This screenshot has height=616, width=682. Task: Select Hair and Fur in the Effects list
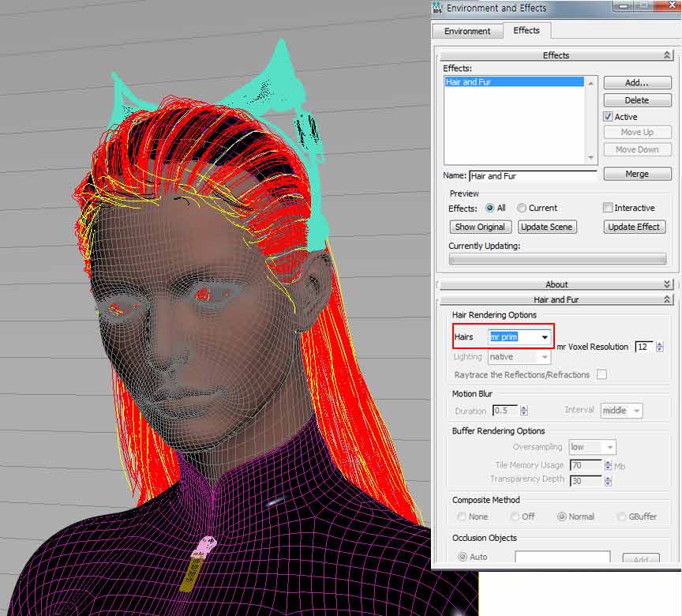pos(514,82)
